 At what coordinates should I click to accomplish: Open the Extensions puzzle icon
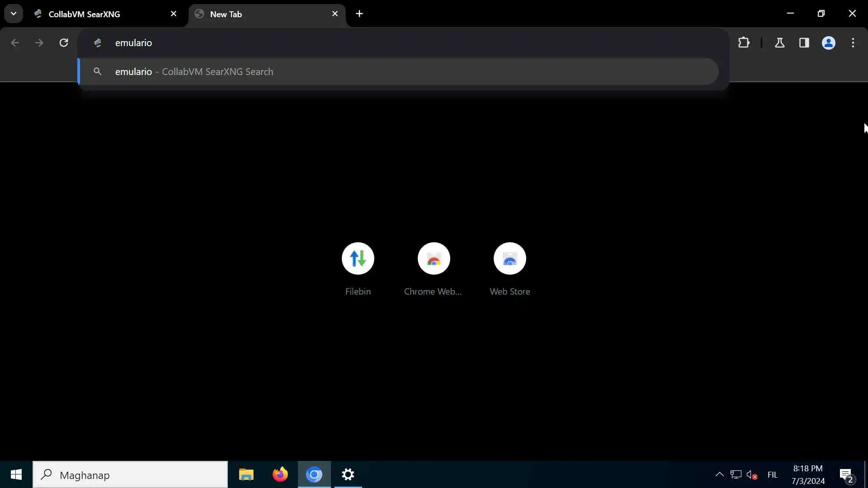click(744, 43)
